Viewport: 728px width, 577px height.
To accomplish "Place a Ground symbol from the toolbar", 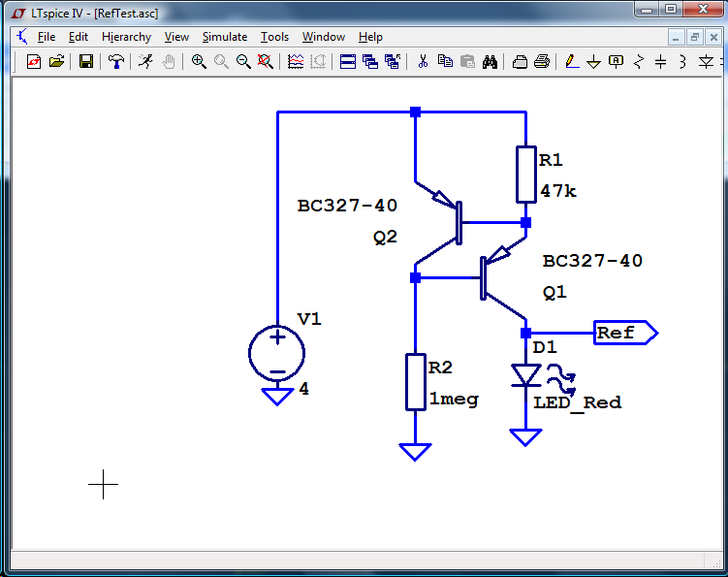I will (594, 61).
